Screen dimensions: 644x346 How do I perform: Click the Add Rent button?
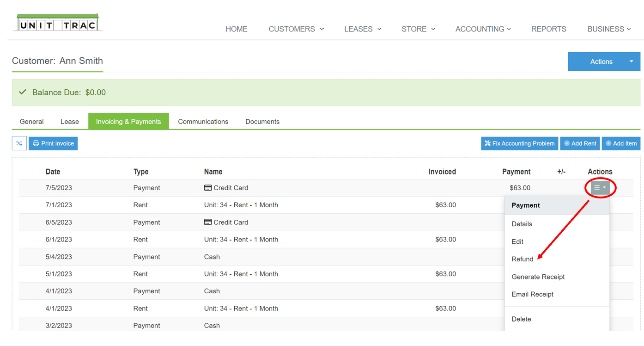(580, 143)
